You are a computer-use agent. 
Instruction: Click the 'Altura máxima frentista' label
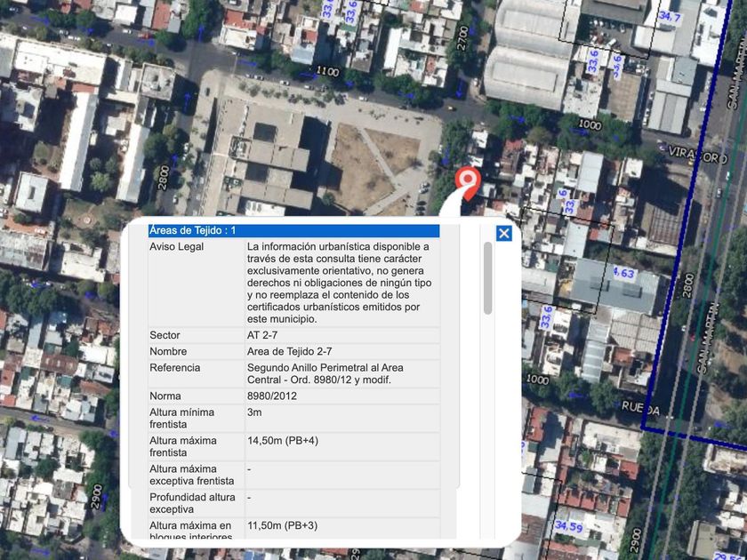183,446
